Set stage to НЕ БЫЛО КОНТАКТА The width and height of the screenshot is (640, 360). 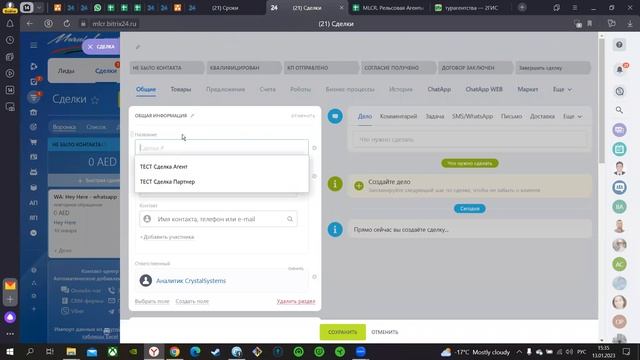167,68
